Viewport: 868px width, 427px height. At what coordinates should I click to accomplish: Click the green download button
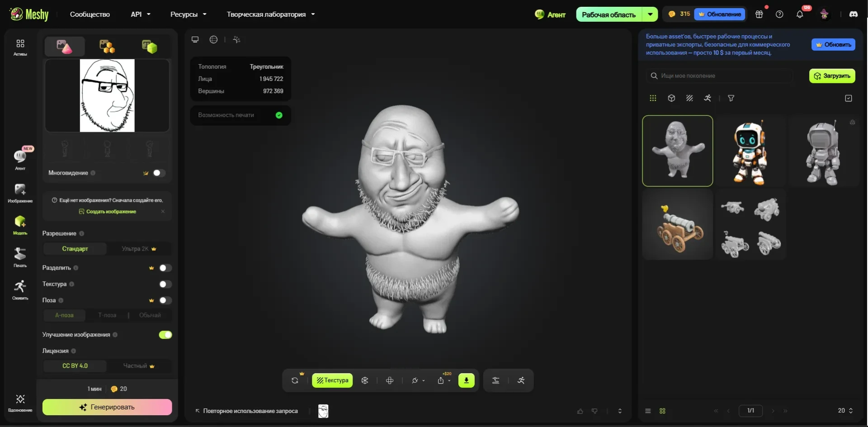tap(467, 380)
